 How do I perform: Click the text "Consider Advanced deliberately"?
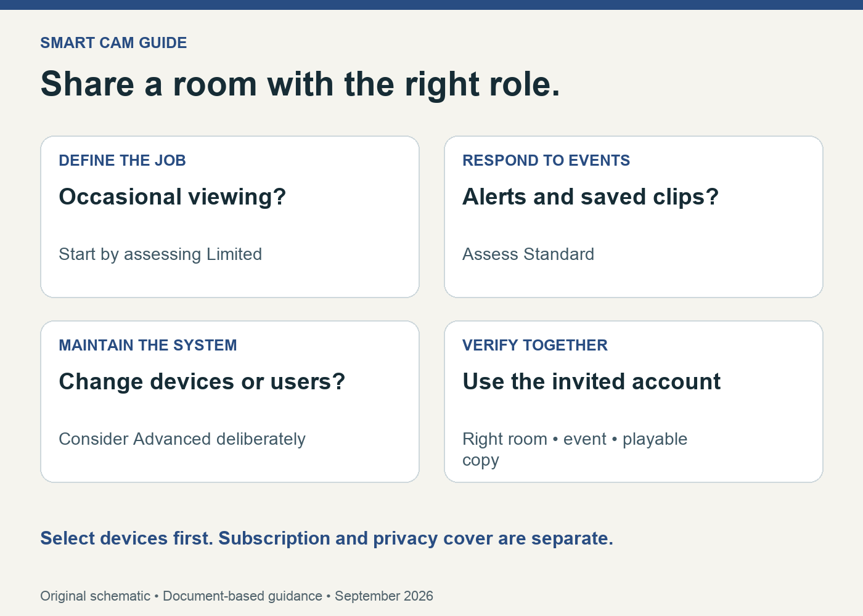(x=182, y=439)
